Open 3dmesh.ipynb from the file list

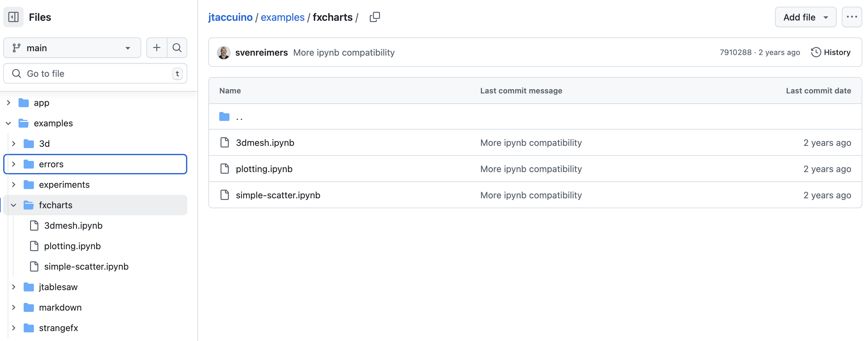coord(265,142)
